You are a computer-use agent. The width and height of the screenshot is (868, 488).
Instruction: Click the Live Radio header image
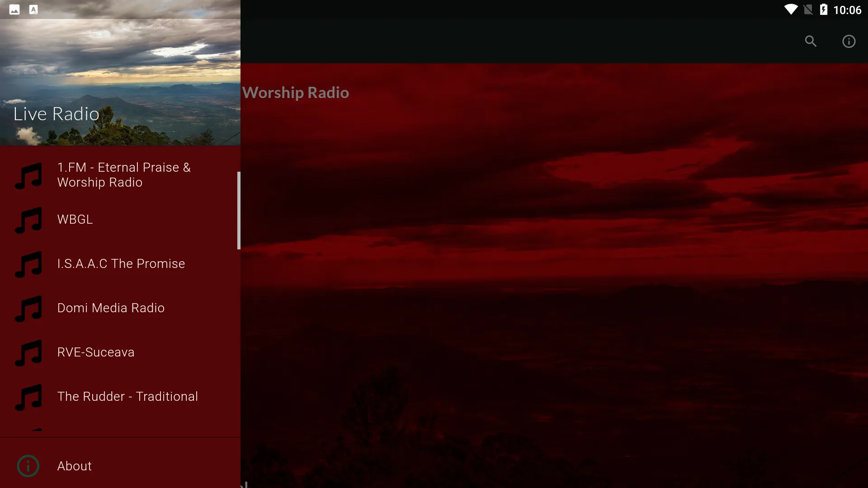[119, 80]
